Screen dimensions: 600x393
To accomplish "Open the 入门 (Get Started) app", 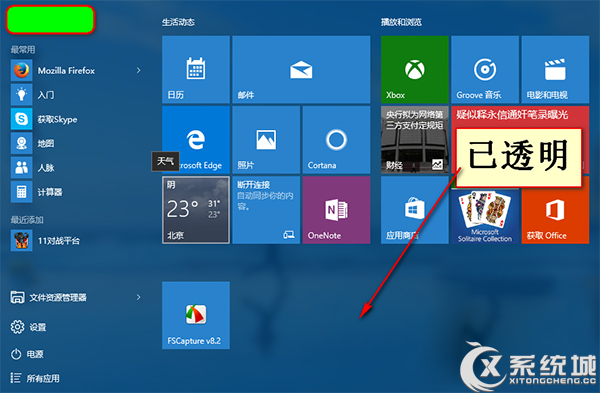I will coord(77,95).
